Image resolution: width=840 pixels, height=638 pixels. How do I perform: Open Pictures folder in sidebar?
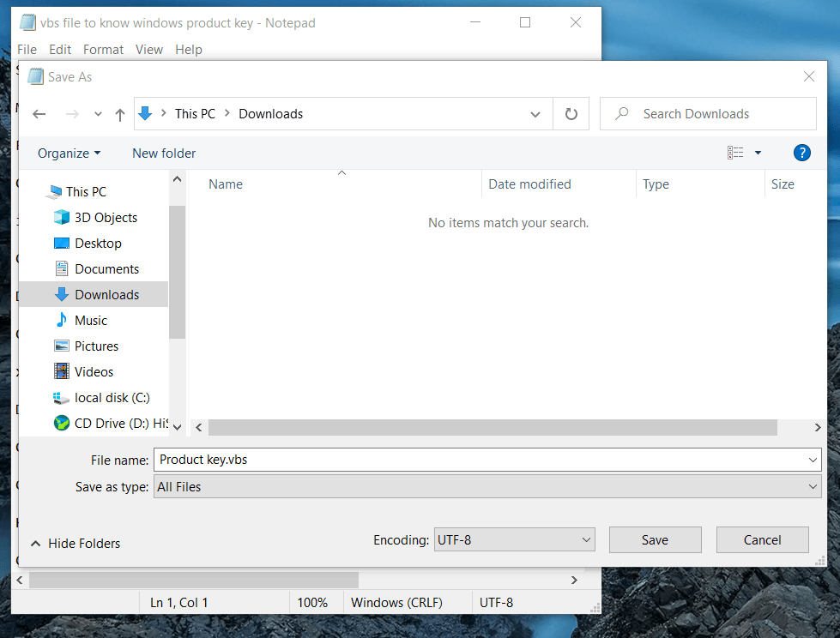click(x=96, y=346)
